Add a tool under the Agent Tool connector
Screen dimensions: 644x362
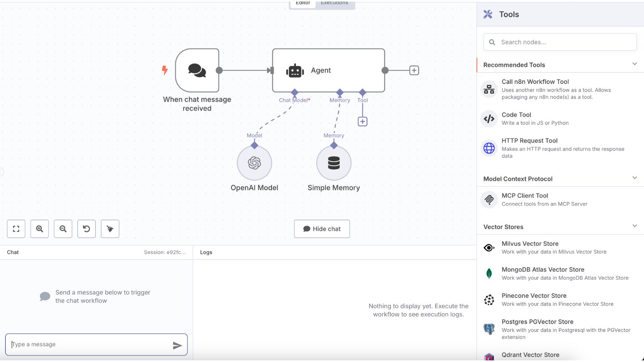click(x=363, y=121)
